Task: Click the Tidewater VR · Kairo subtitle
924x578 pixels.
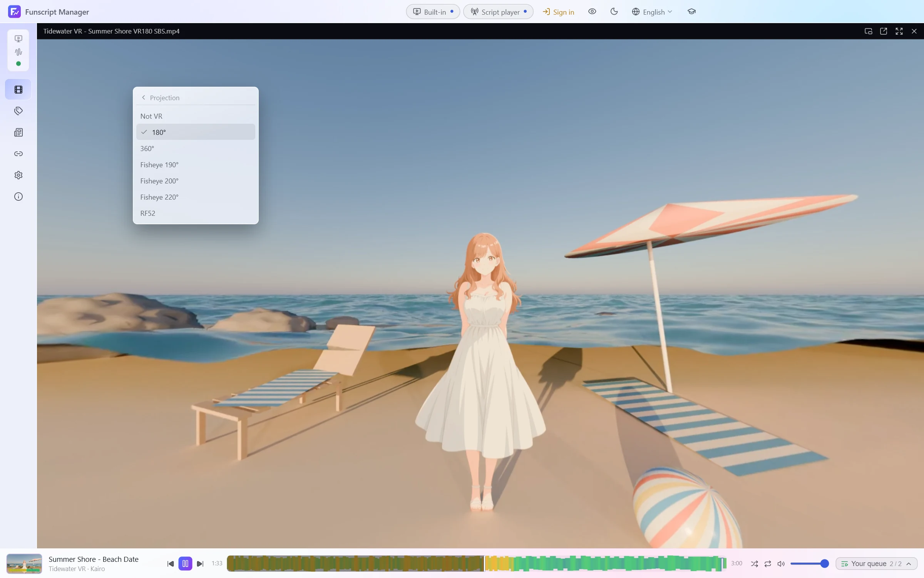Action: click(x=77, y=569)
